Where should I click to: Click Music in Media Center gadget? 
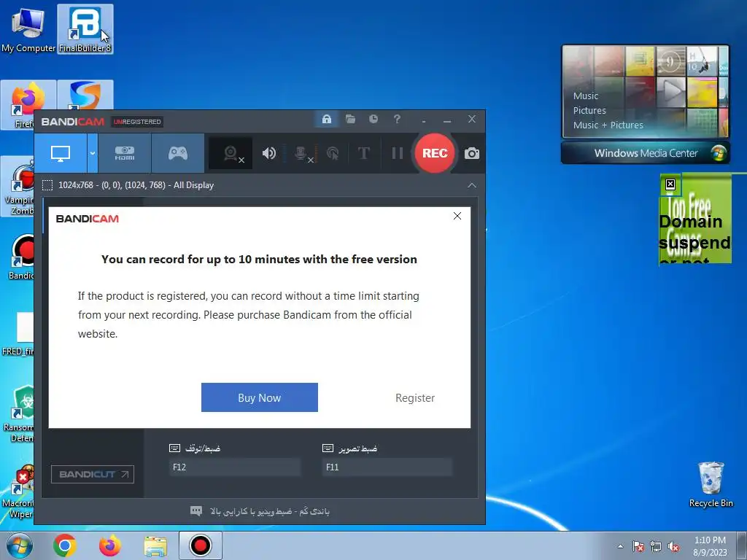586,96
